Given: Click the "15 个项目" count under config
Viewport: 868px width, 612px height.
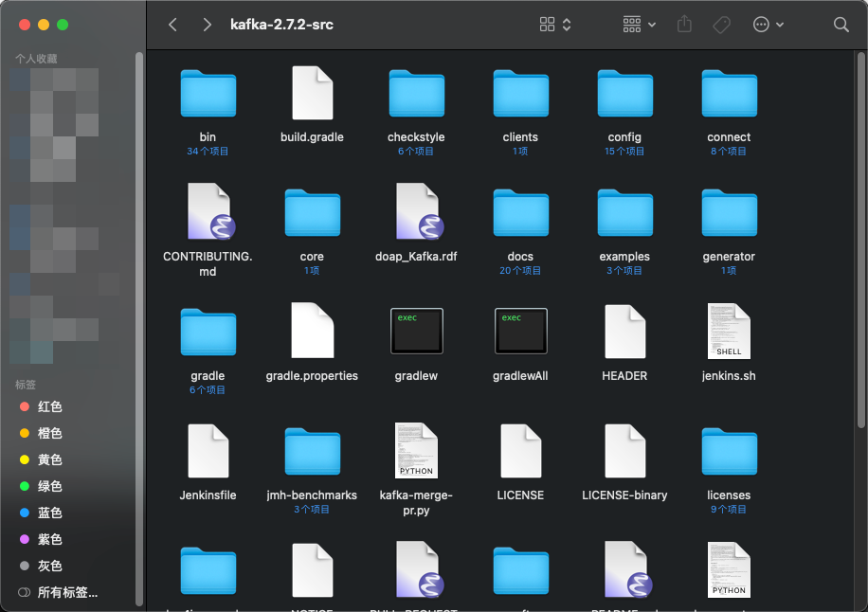Looking at the screenshot, I should [x=624, y=151].
